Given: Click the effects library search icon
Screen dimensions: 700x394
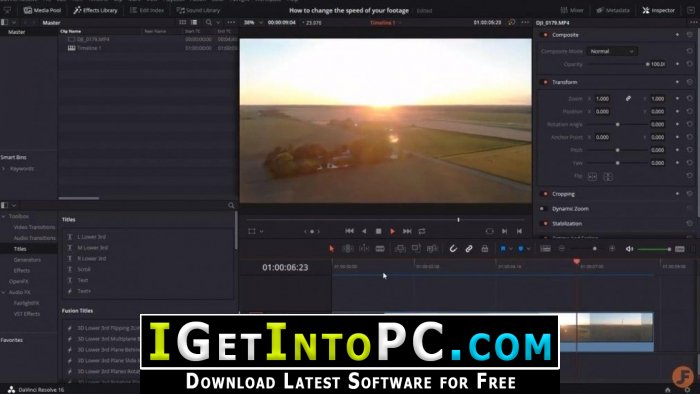Looking at the screenshot, I should (x=231, y=205).
